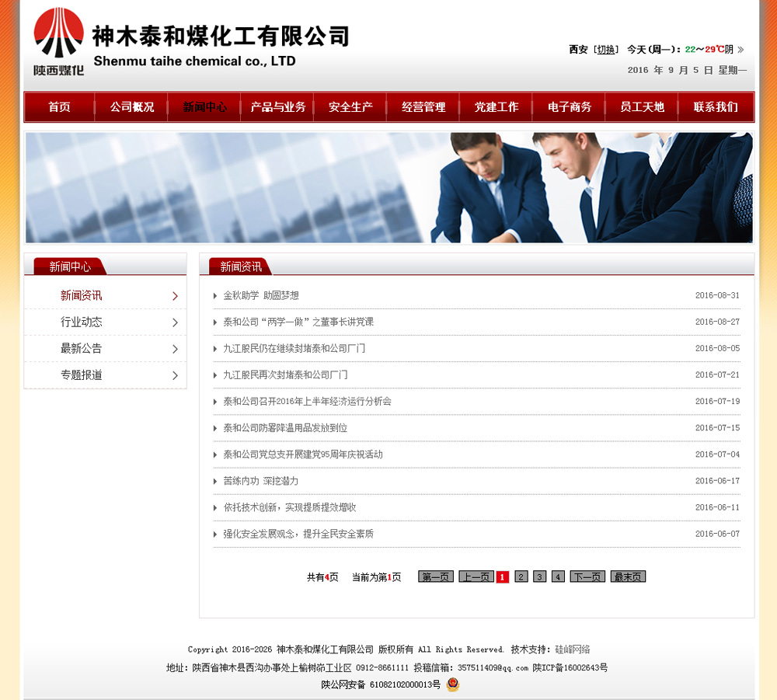The height and width of the screenshot is (700, 777).
Task: Click the Shaanxi Coal company logo
Action: click(59, 42)
